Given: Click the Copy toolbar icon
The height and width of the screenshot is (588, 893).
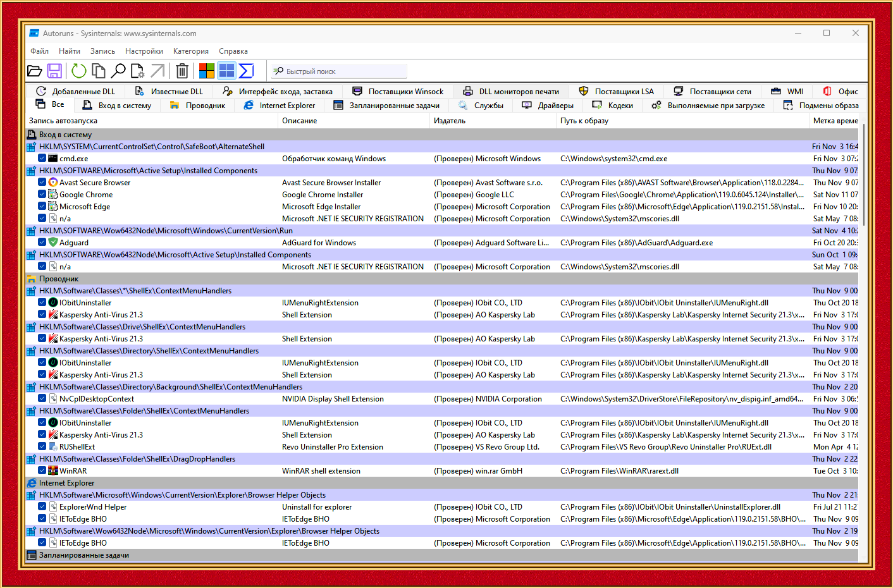Looking at the screenshot, I should point(99,71).
